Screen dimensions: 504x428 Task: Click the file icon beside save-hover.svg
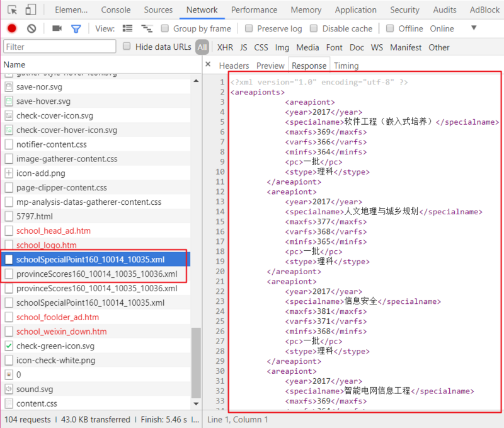[x=9, y=101]
